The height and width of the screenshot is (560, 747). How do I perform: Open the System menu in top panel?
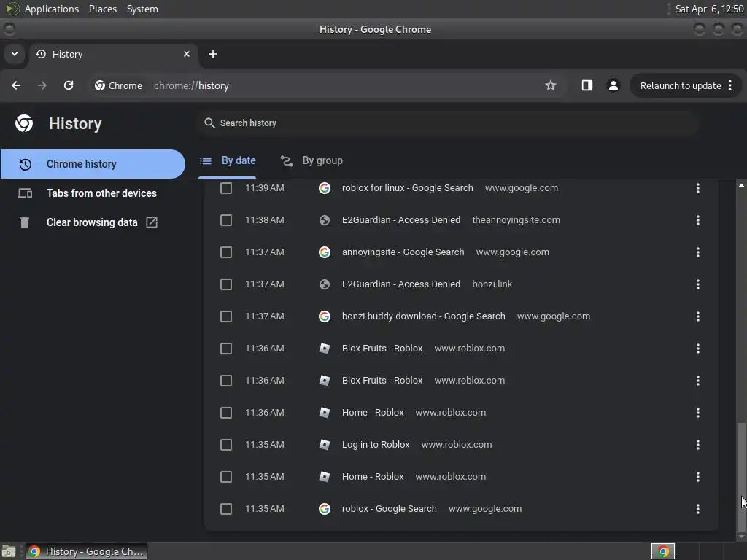pos(142,9)
